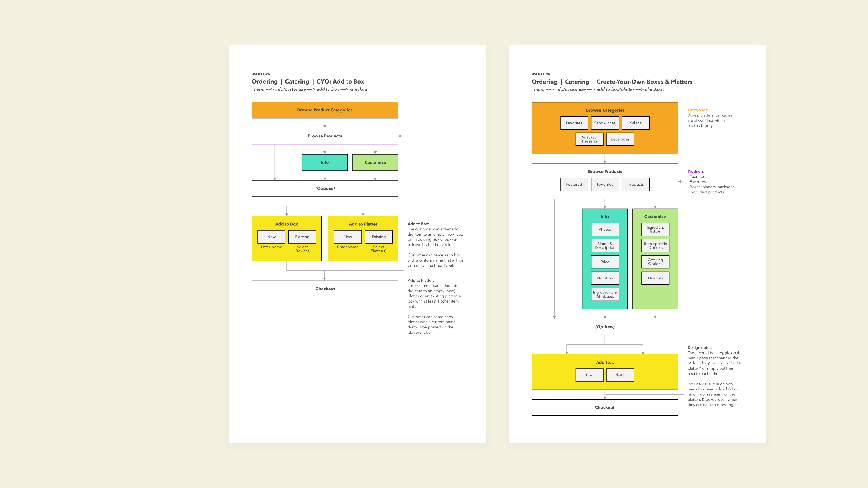Click the Ingredient Editor box
The width and height of the screenshot is (868, 488).
[x=655, y=229]
